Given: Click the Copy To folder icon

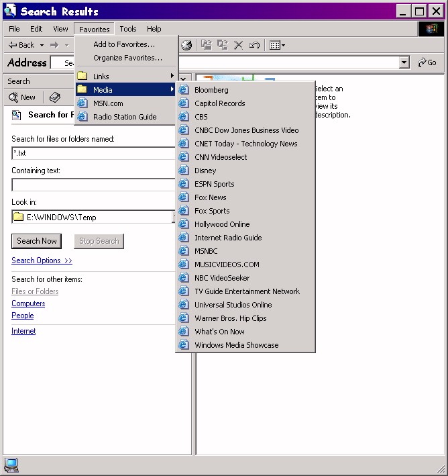Looking at the screenshot, I should (223, 45).
